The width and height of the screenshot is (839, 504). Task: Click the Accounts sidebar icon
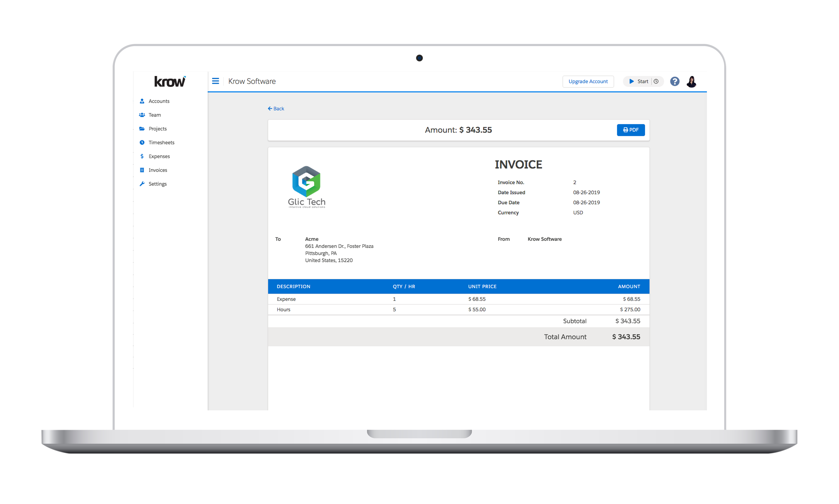pyautogui.click(x=142, y=101)
